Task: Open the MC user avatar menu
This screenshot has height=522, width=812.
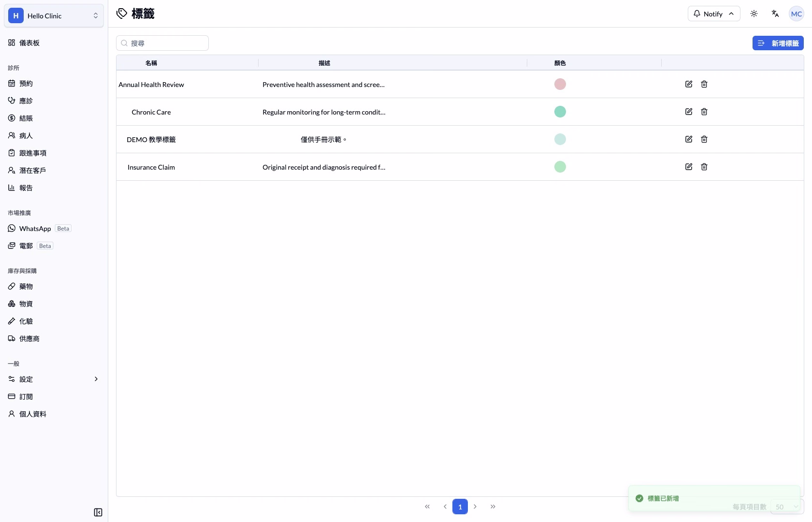Action: [x=797, y=14]
